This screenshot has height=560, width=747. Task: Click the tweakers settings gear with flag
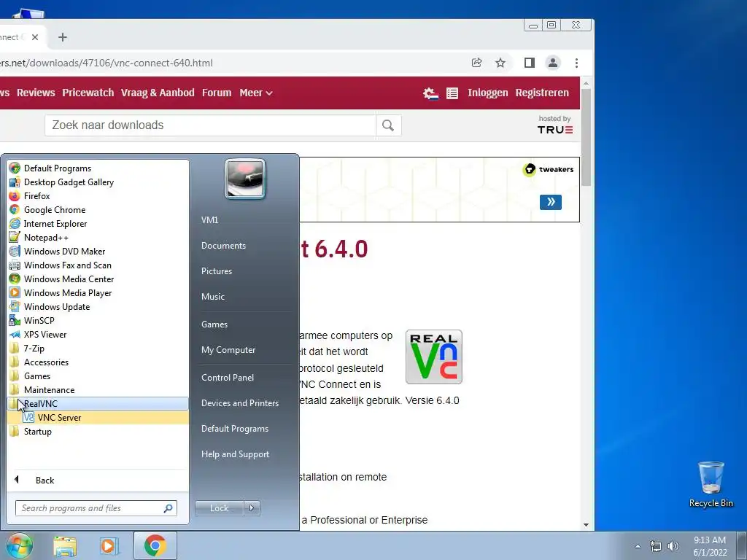click(430, 93)
